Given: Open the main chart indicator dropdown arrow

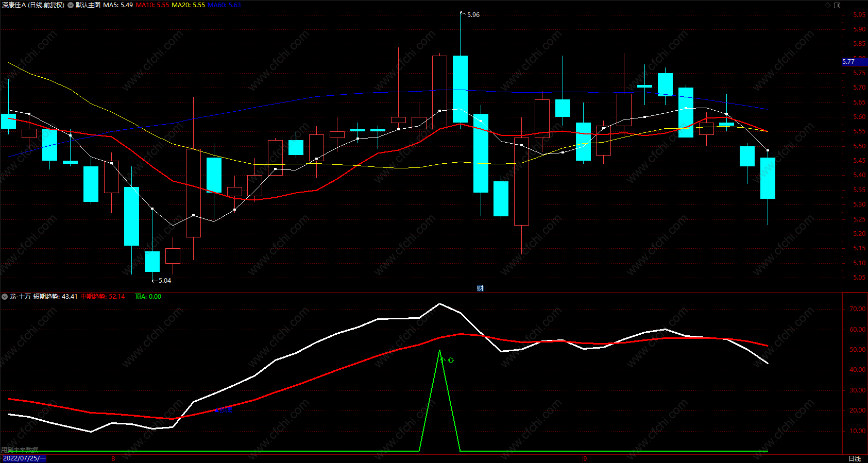Looking at the screenshot, I should coord(71,5).
